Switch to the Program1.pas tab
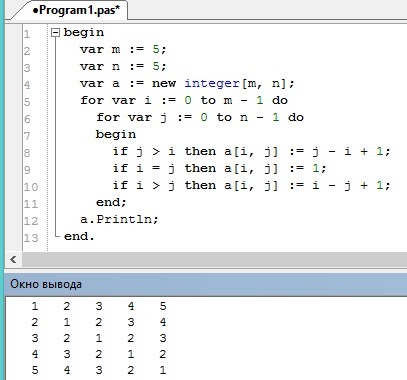The width and height of the screenshot is (407, 380). [x=75, y=10]
